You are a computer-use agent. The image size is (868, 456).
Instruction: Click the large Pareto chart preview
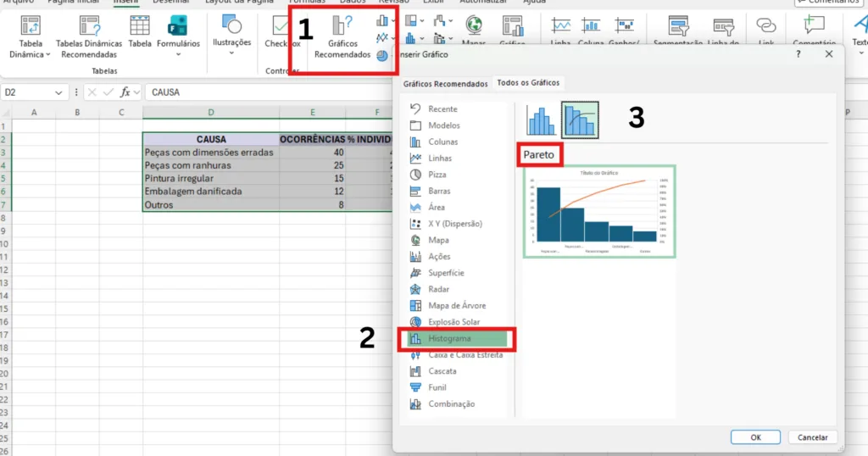tap(599, 211)
